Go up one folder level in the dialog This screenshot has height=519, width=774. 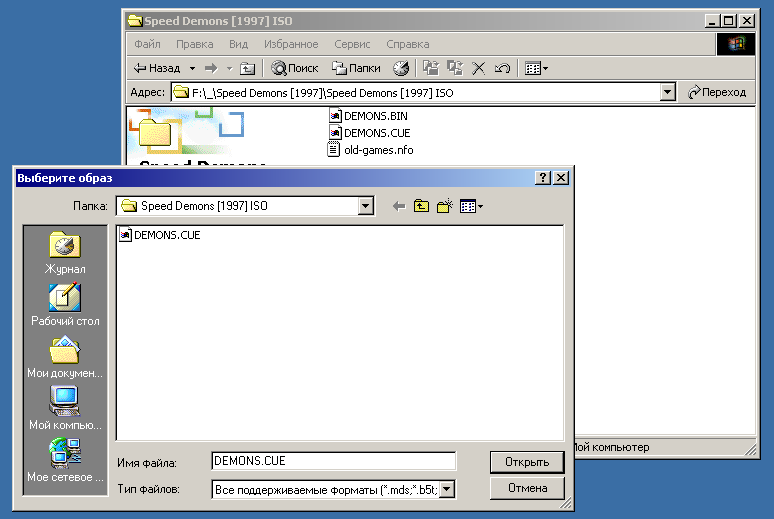click(x=421, y=206)
